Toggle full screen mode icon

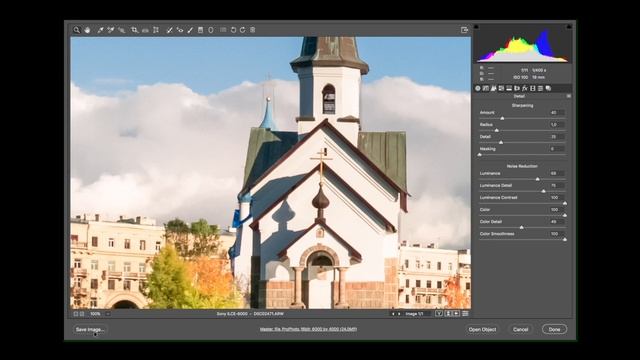pyautogui.click(x=464, y=30)
